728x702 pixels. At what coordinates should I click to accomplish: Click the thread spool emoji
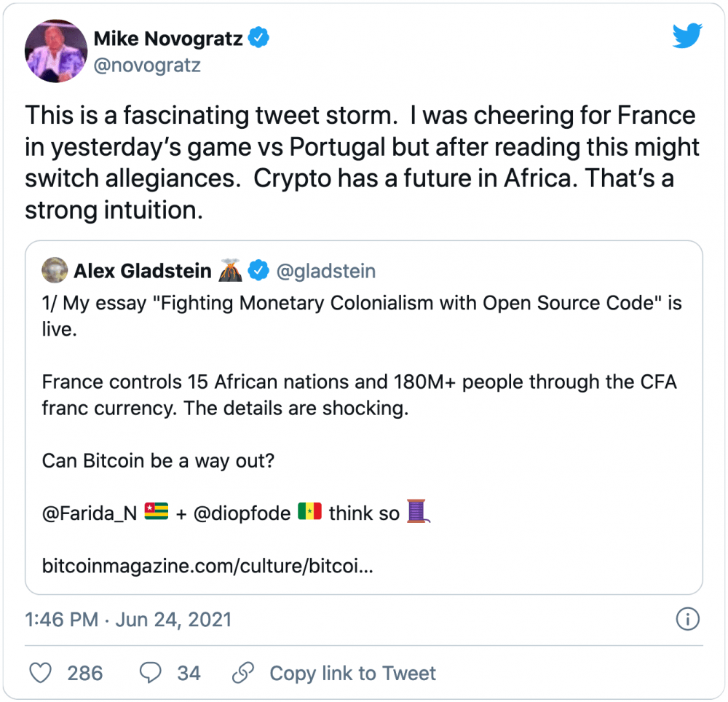[419, 512]
